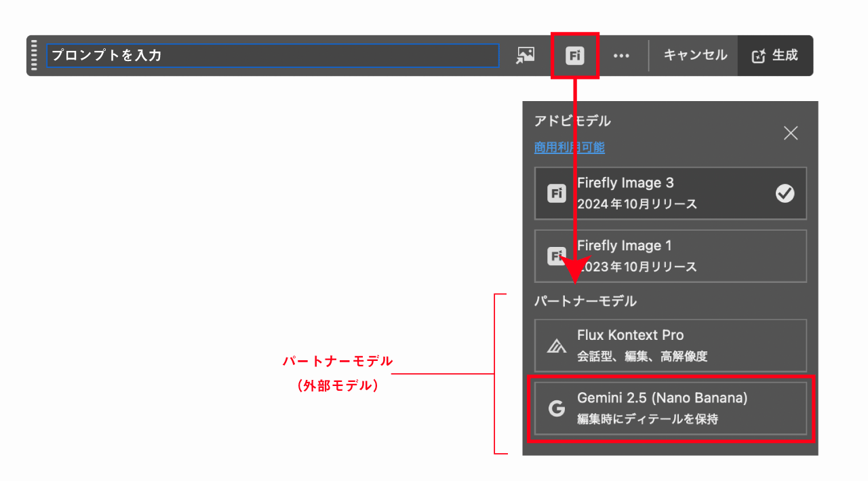The image size is (868, 481).
Task: Click the 生成 generate button
Action: click(775, 56)
